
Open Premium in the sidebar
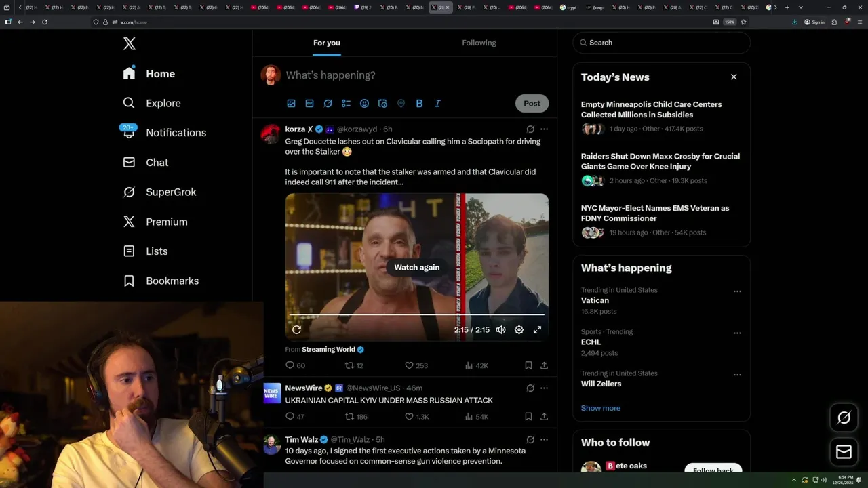[x=155, y=222]
